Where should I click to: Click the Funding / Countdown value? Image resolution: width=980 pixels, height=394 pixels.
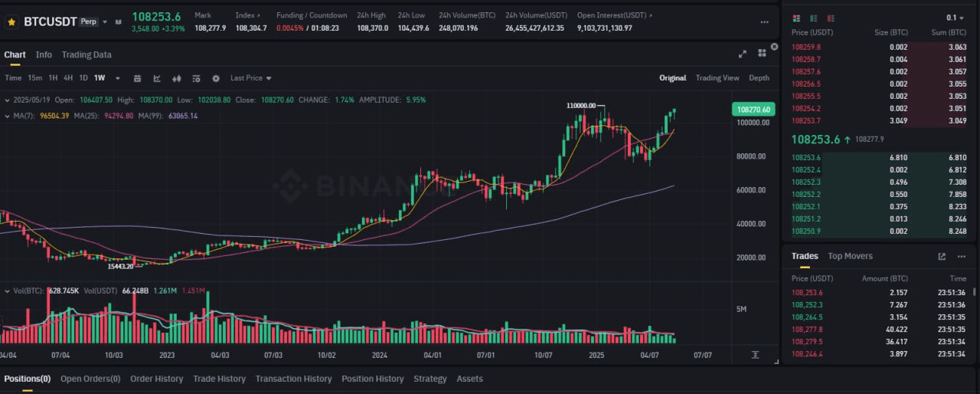(308, 28)
